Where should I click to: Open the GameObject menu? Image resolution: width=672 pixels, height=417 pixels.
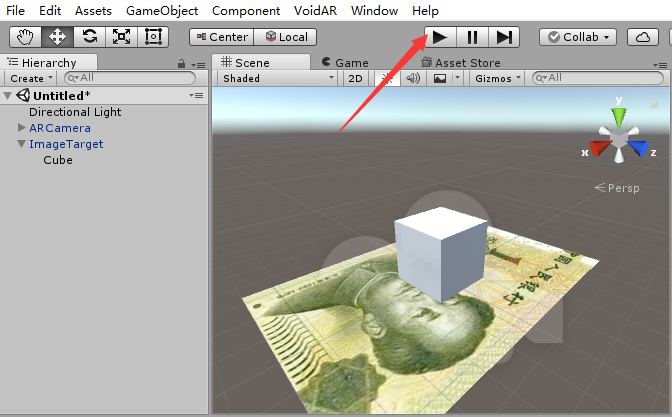[162, 11]
